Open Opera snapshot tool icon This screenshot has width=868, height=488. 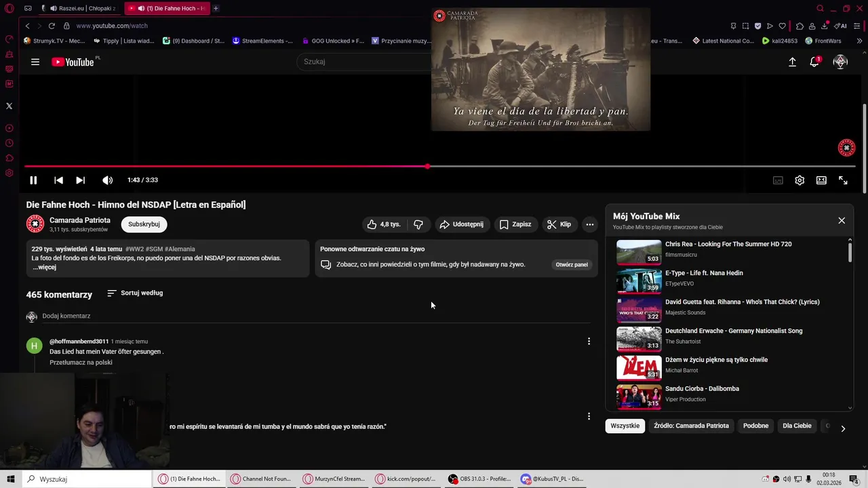pyautogui.click(x=745, y=26)
